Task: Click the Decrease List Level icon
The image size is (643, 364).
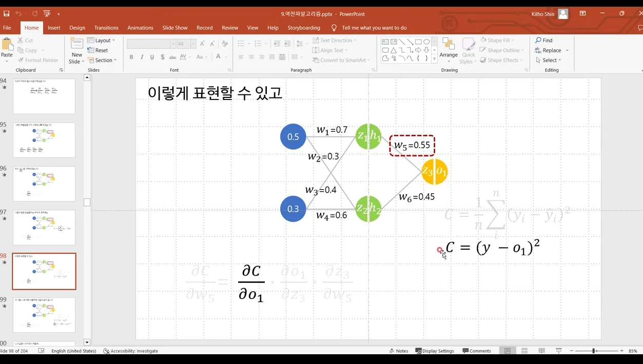Action: pos(277,44)
